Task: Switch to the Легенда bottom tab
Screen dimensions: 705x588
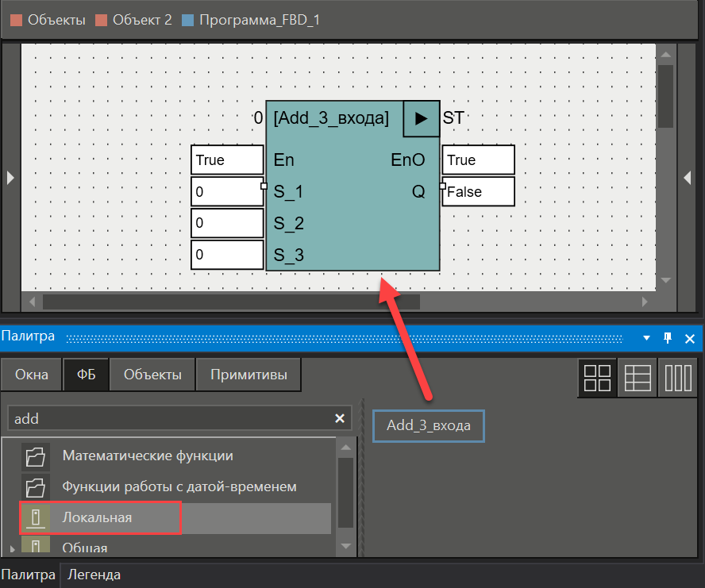Action: pyautogui.click(x=94, y=575)
